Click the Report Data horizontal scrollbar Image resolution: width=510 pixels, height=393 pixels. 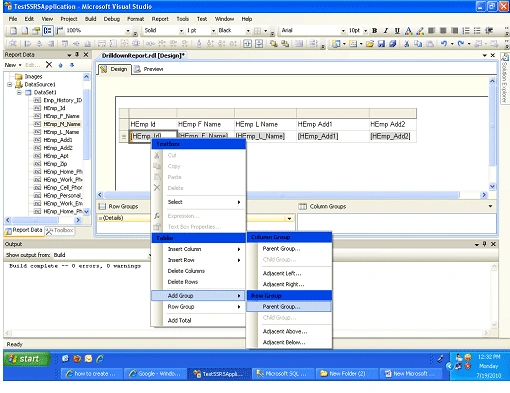tap(43, 220)
